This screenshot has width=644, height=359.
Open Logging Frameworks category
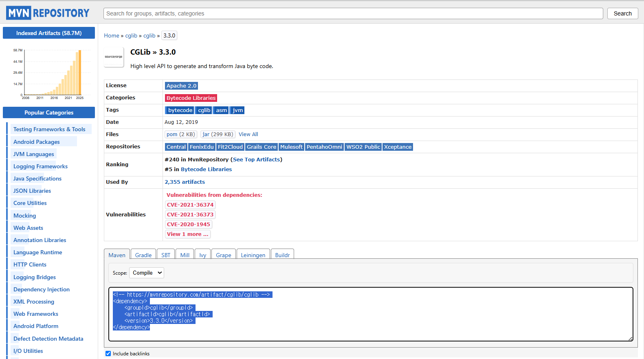40,167
